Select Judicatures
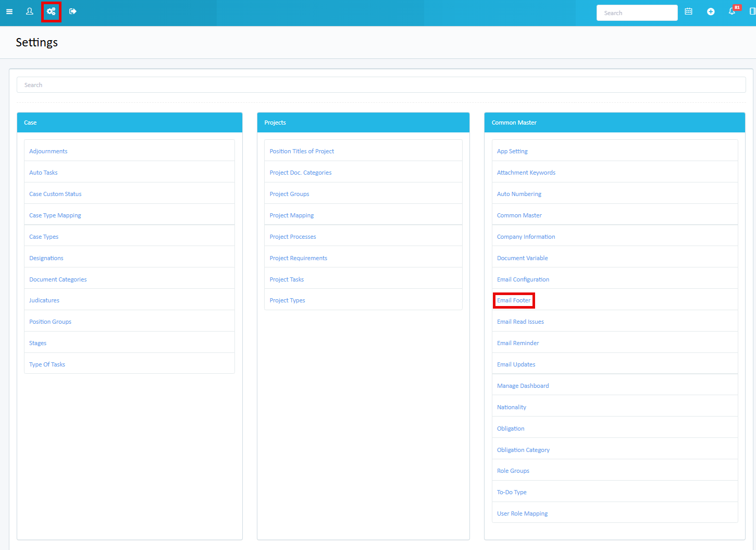 click(x=44, y=300)
